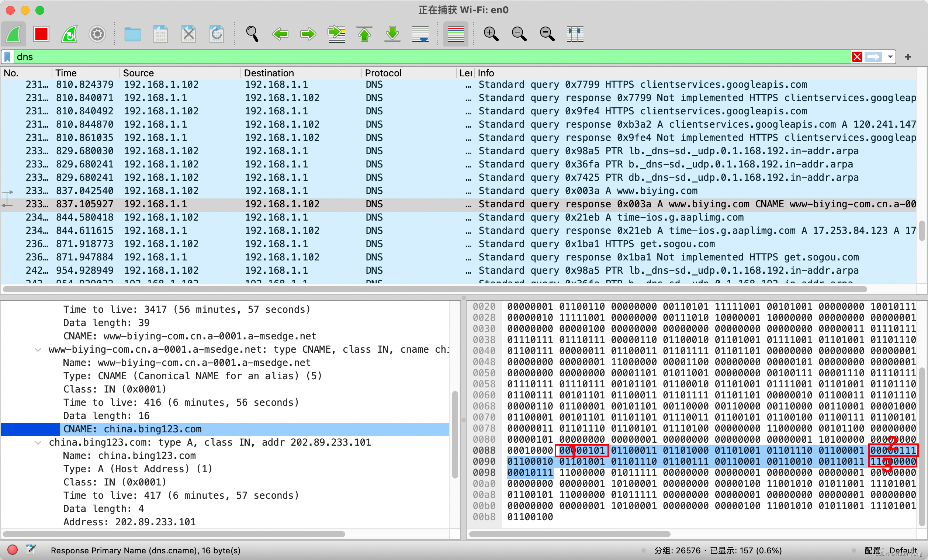Clear the dns display filter
Image resolution: width=928 pixels, height=560 pixels.
(x=857, y=57)
